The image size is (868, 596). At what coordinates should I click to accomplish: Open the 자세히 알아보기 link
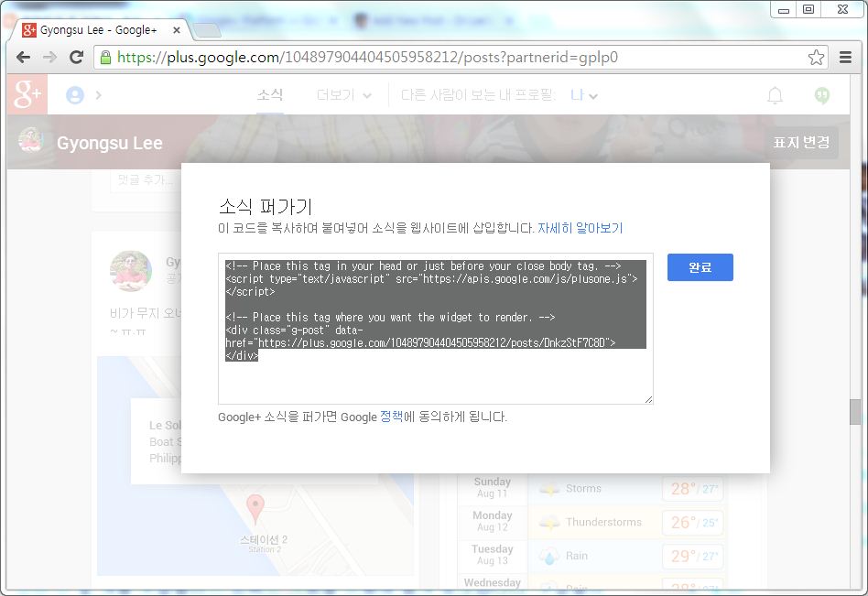click(580, 228)
